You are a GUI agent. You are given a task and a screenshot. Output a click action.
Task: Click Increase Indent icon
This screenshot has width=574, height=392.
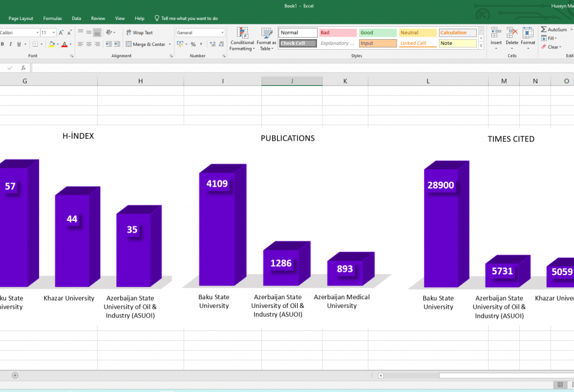[x=117, y=44]
